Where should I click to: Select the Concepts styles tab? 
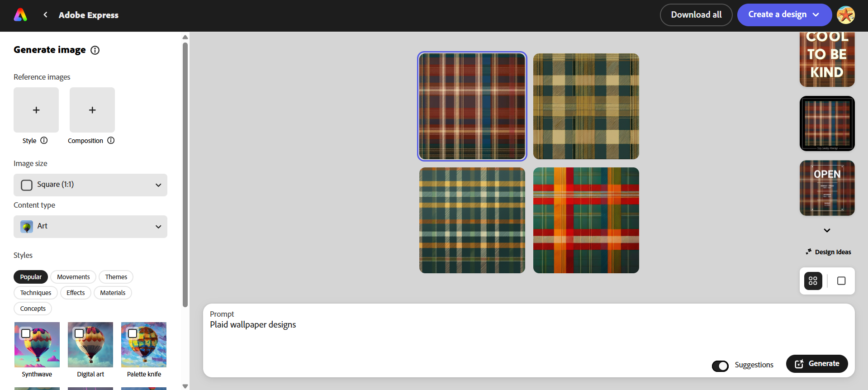pyautogui.click(x=33, y=309)
